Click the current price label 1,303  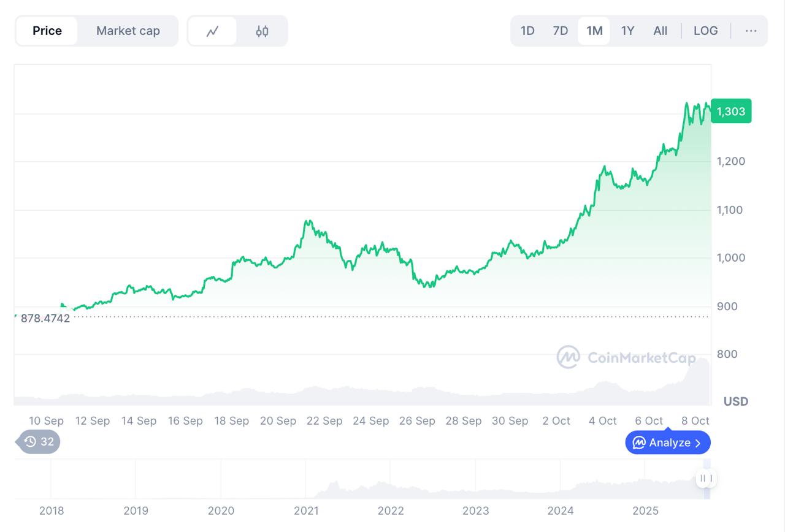point(731,112)
